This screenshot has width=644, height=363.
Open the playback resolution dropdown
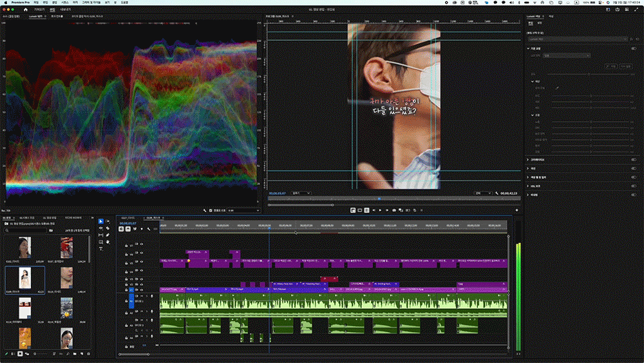[x=482, y=192]
